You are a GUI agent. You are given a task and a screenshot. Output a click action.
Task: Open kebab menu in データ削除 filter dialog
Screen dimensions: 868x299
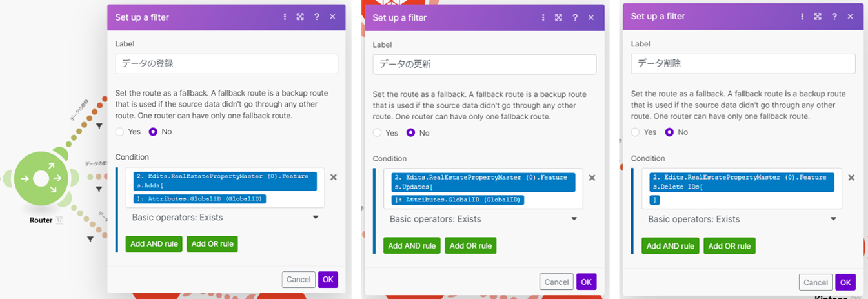pos(802,17)
